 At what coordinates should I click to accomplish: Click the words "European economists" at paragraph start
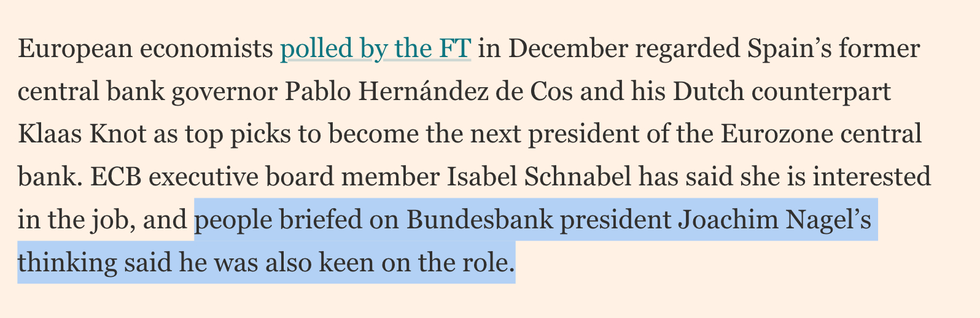click(x=146, y=49)
